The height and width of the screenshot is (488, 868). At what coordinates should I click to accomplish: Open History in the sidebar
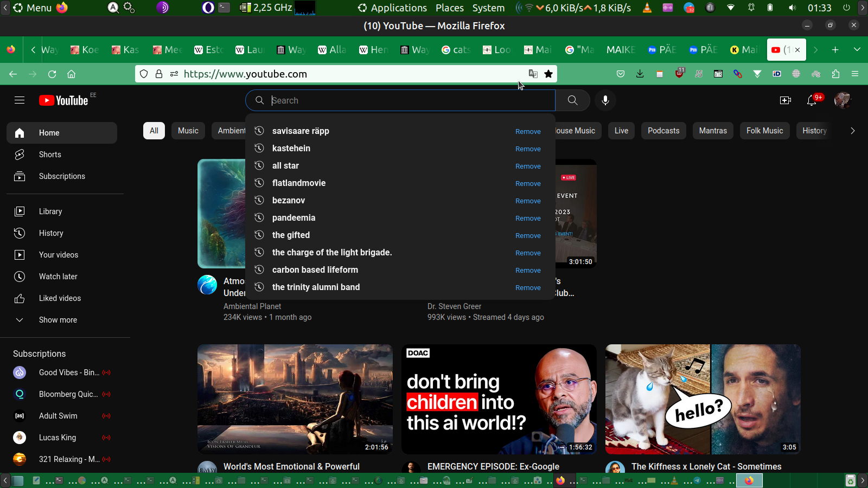62,233
